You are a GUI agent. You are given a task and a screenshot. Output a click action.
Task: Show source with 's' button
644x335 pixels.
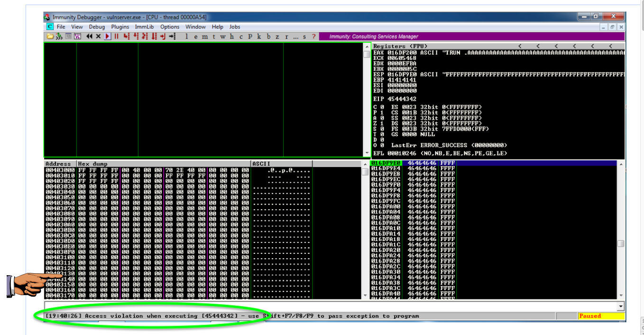304,37
